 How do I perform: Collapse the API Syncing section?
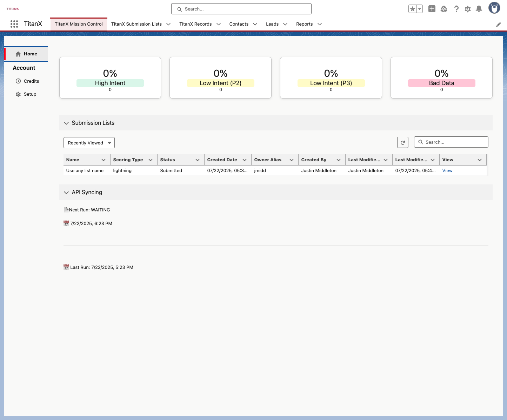[66, 192]
